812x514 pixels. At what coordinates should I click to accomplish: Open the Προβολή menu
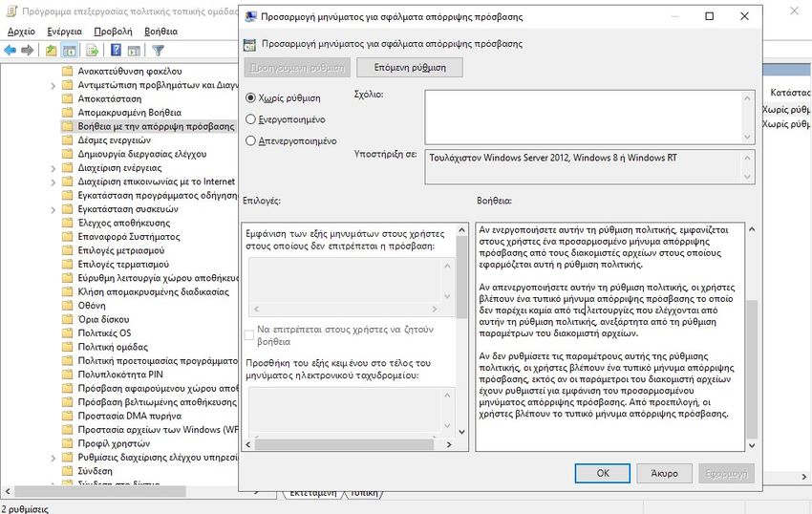[113, 32]
